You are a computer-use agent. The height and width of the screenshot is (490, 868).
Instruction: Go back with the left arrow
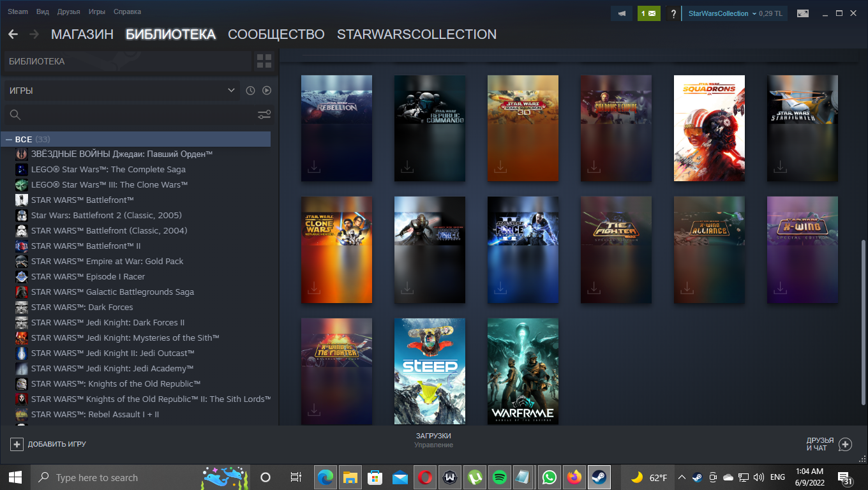13,34
